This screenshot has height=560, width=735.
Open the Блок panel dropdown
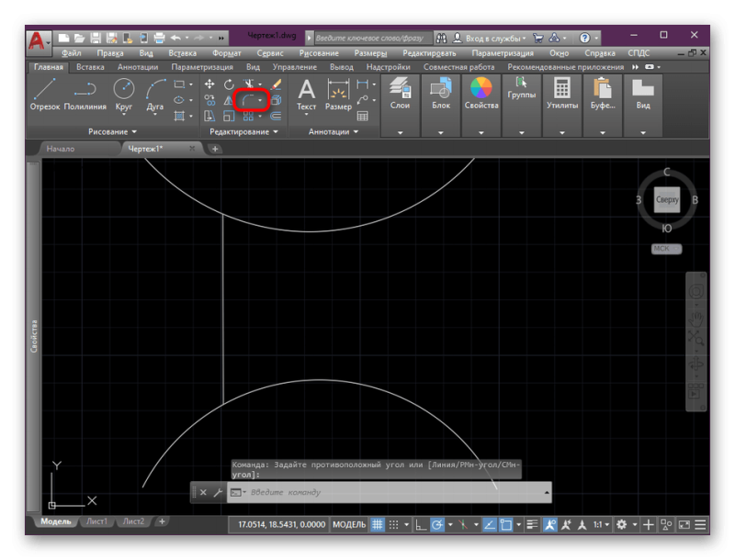pyautogui.click(x=441, y=133)
